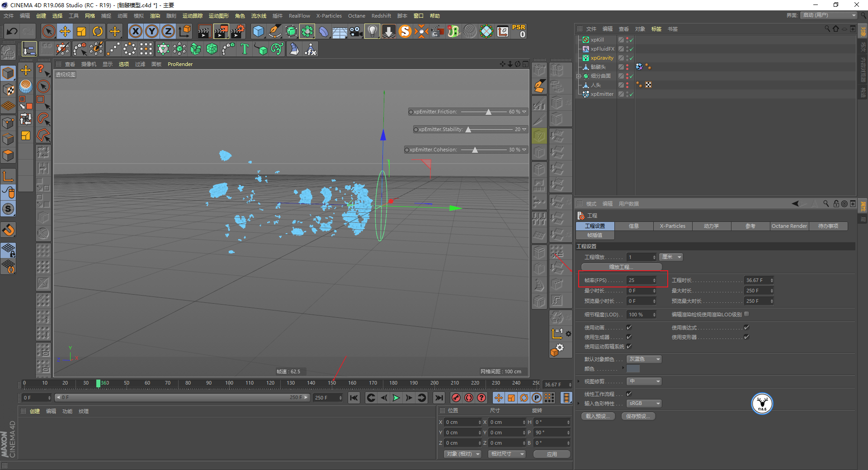Image resolution: width=868 pixels, height=470 pixels.
Task: Activate the Scale tool in top toolbar
Action: pos(81,31)
